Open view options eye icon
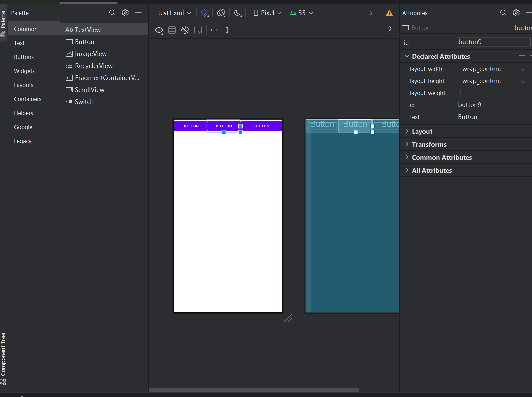This screenshot has width=532, height=397. 159,30
